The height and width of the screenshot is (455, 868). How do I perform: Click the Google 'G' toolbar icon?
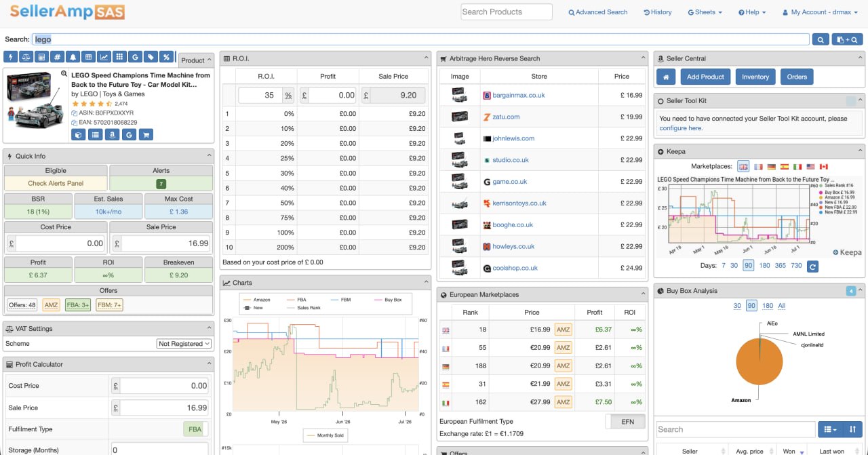(x=136, y=57)
